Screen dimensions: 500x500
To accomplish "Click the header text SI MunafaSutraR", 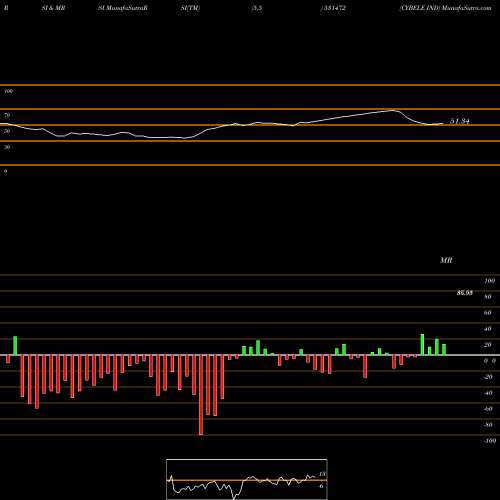I will pos(123,8).
